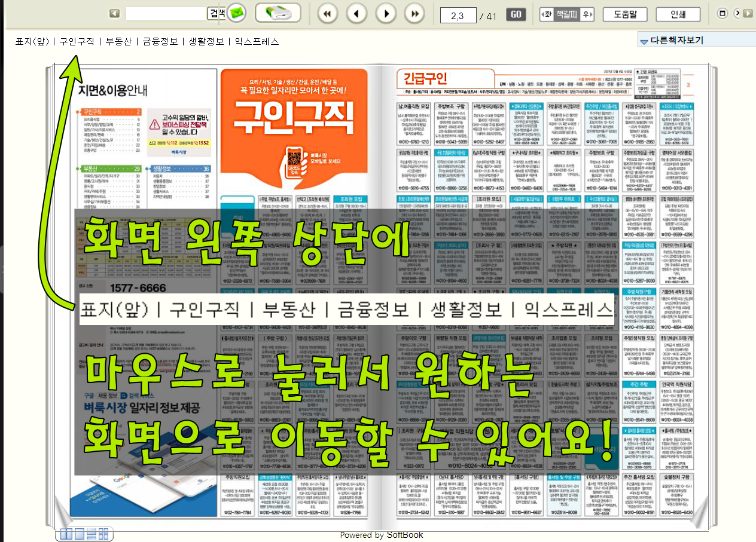Go to the next page
Image resolution: width=756 pixels, height=542 pixels.
click(x=386, y=14)
